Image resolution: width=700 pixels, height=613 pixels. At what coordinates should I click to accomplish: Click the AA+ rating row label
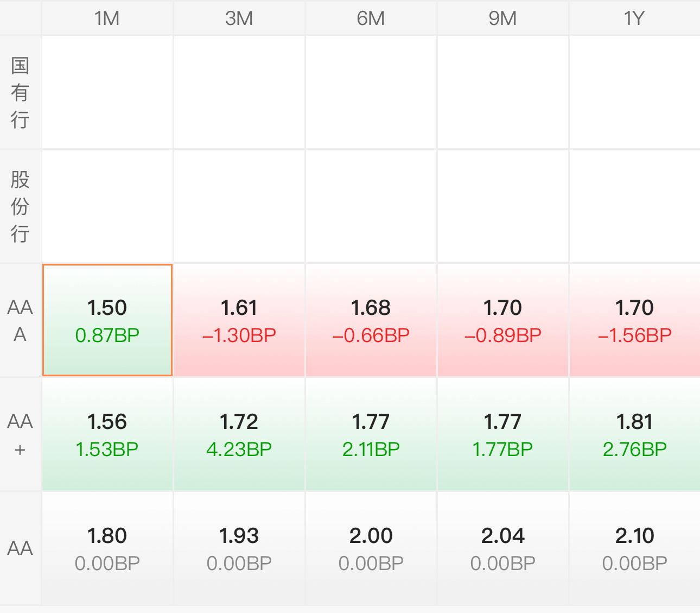point(20,434)
